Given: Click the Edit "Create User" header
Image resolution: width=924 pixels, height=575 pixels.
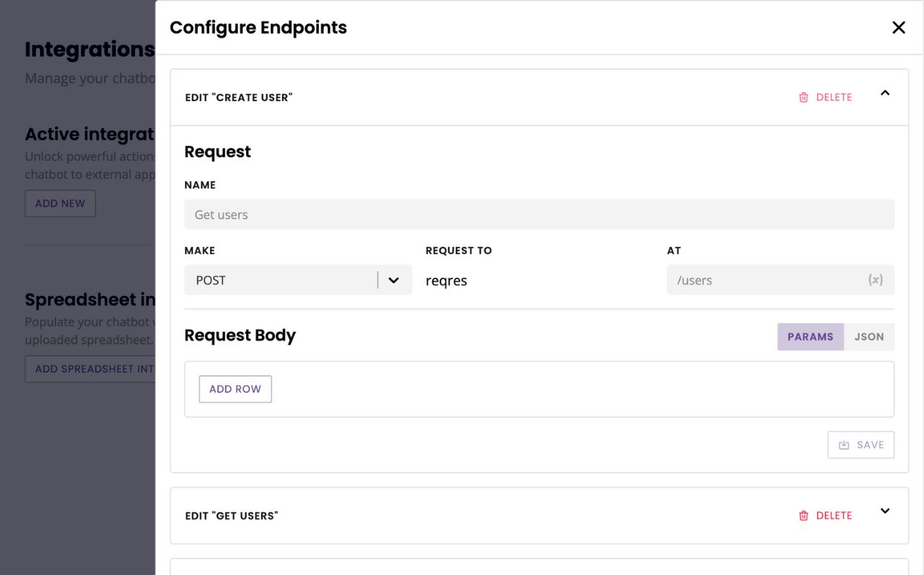Looking at the screenshot, I should pos(239,97).
